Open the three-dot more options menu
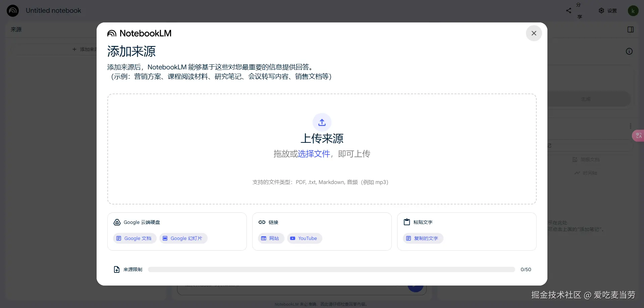 631,126
